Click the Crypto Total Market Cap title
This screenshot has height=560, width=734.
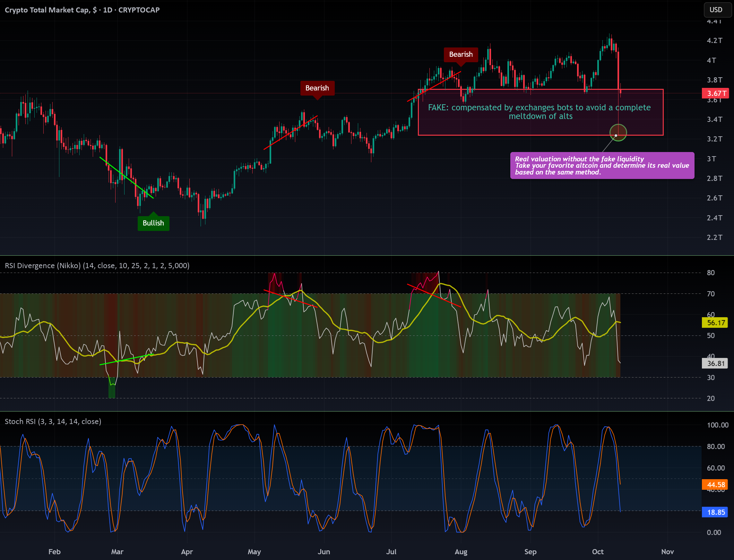coord(82,10)
